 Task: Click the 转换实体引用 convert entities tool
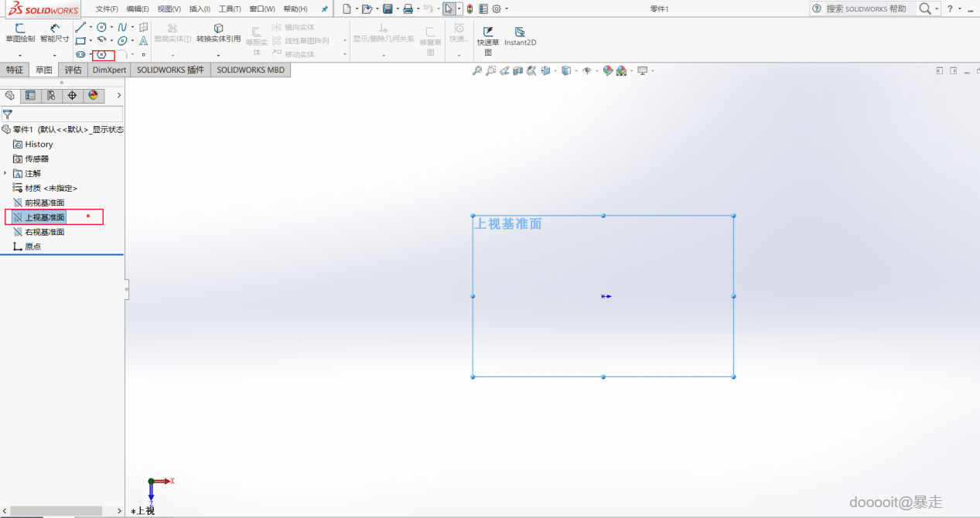(218, 32)
